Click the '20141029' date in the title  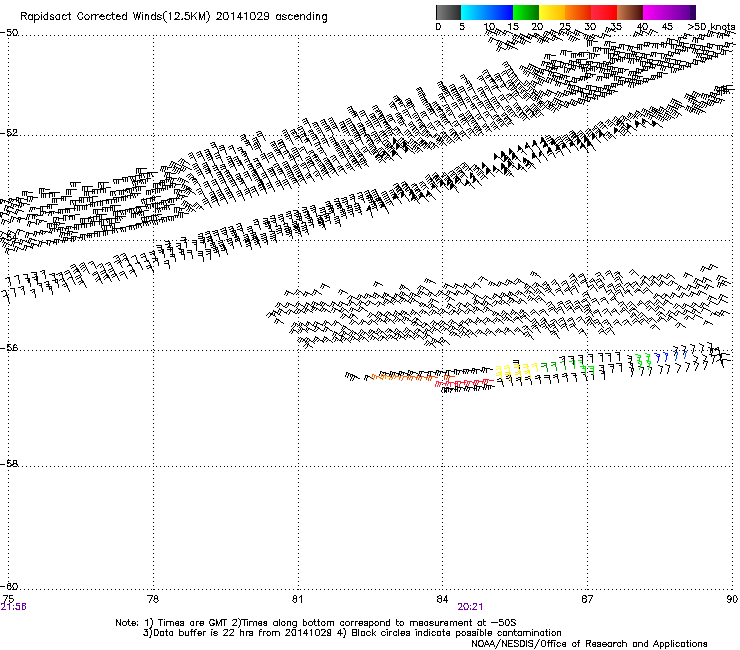(x=243, y=16)
